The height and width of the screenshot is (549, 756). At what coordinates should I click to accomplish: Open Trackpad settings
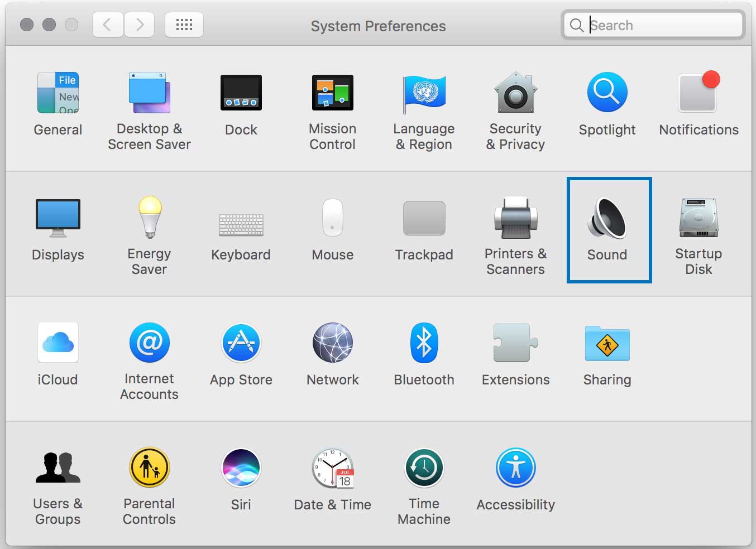pyautogui.click(x=424, y=231)
